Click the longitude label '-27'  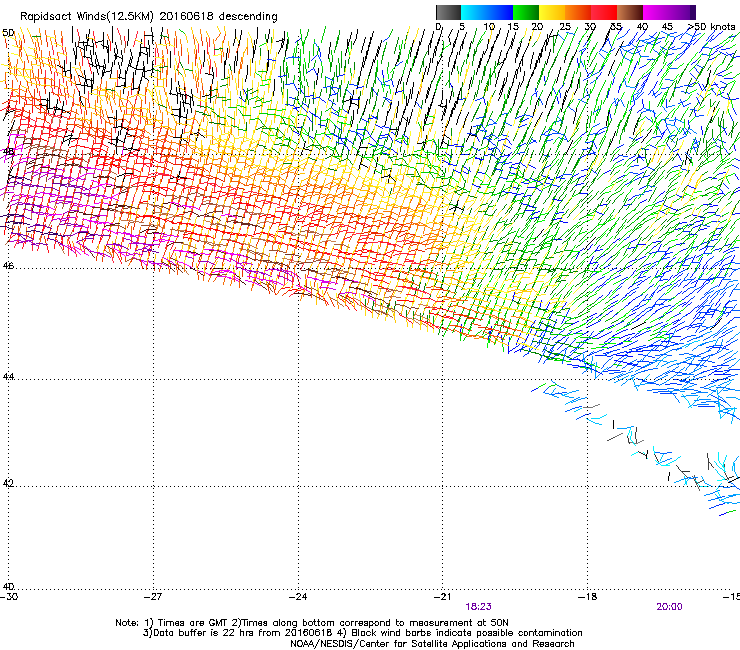point(153,597)
